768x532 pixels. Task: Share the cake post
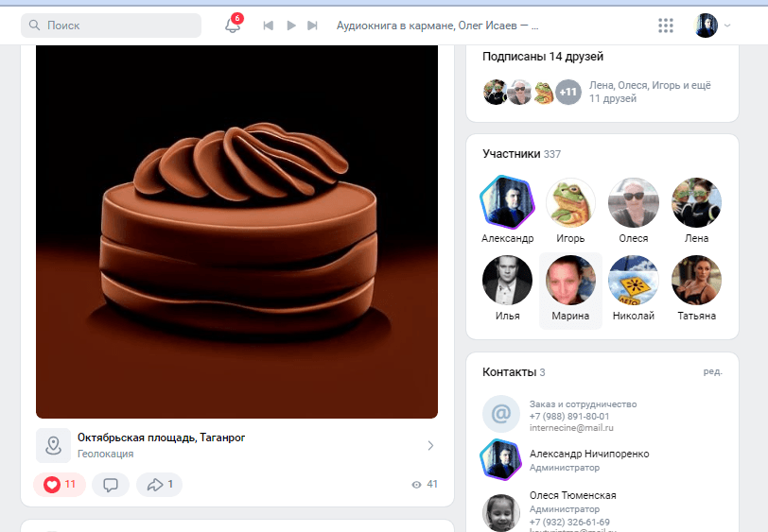coord(159,485)
